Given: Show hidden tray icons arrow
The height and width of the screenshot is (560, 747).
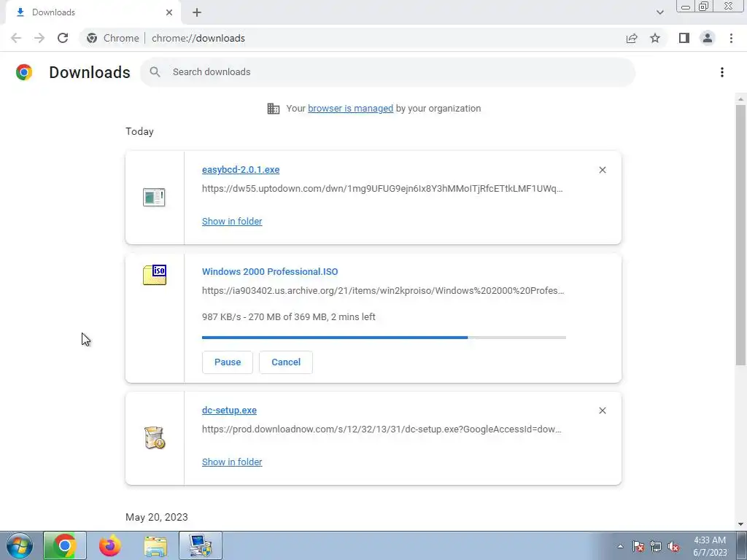Looking at the screenshot, I should 620,546.
